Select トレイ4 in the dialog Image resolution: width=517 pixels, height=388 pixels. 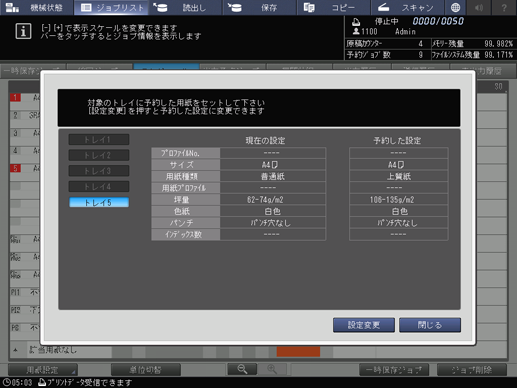pos(99,186)
